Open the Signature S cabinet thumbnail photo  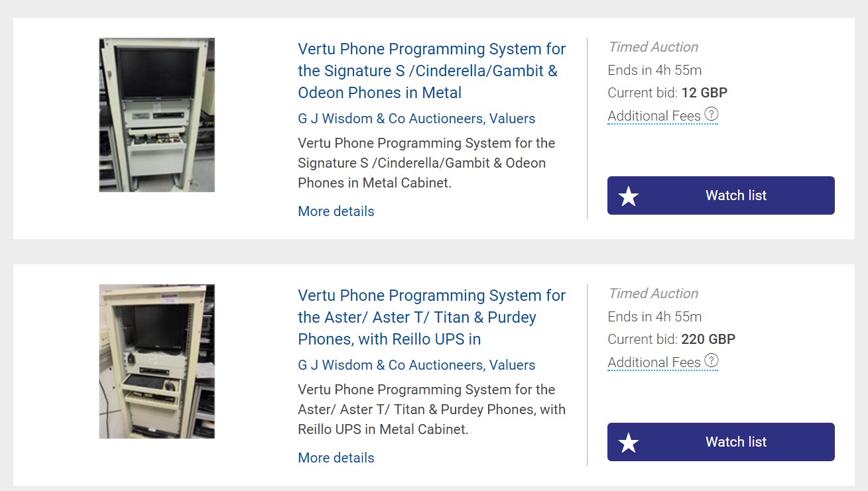(x=157, y=115)
